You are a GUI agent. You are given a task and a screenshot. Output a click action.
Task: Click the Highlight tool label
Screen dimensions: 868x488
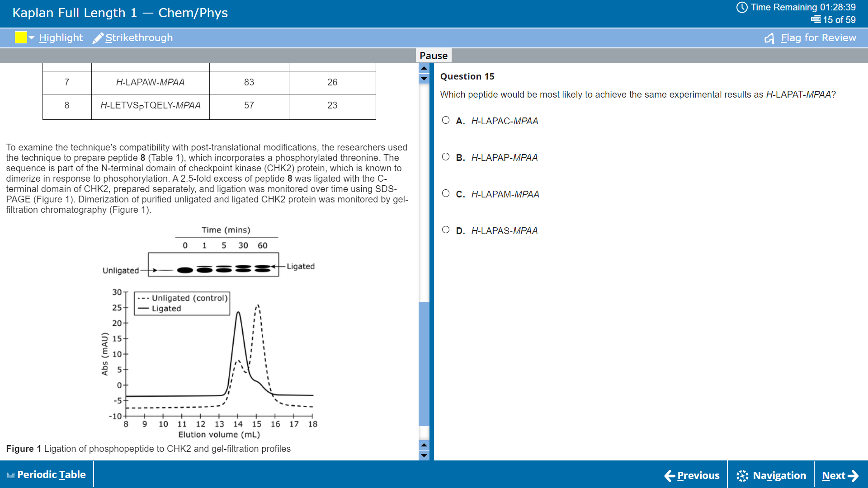pos(61,38)
